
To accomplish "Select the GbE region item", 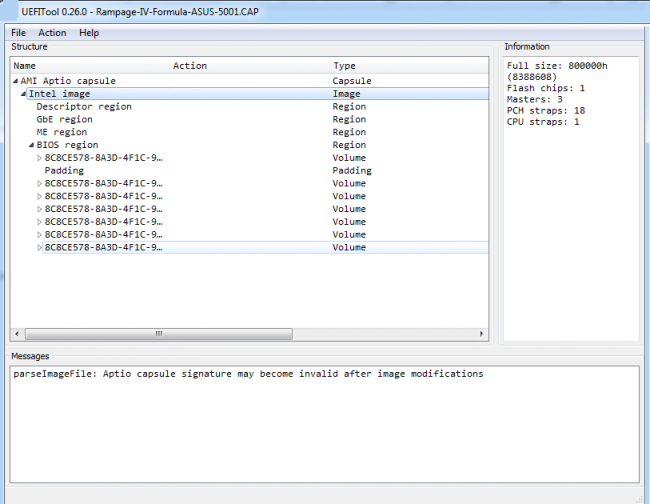I will (x=64, y=119).
